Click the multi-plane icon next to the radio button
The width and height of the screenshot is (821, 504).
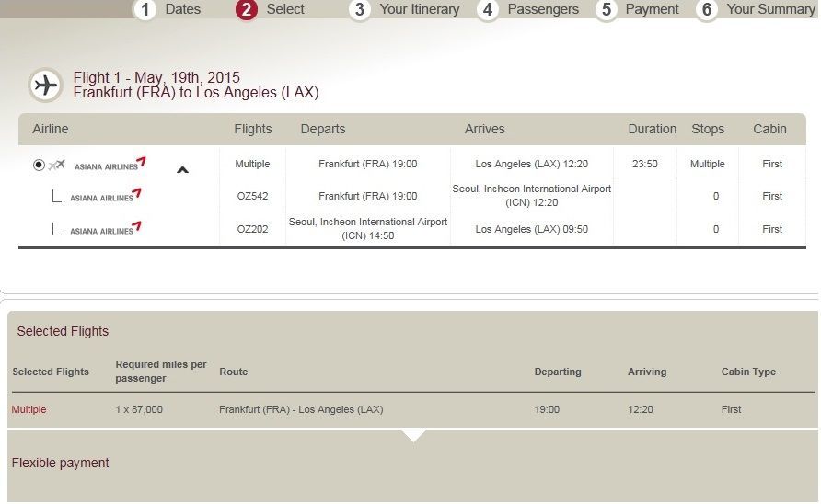pos(56,166)
